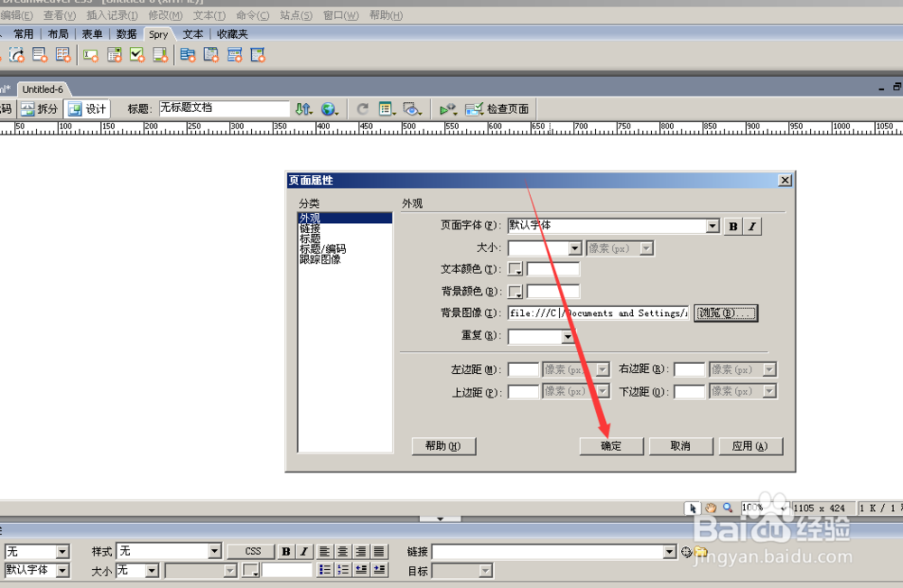903x588 pixels.
Task: Click the Check Page icon button
Action: point(497,108)
